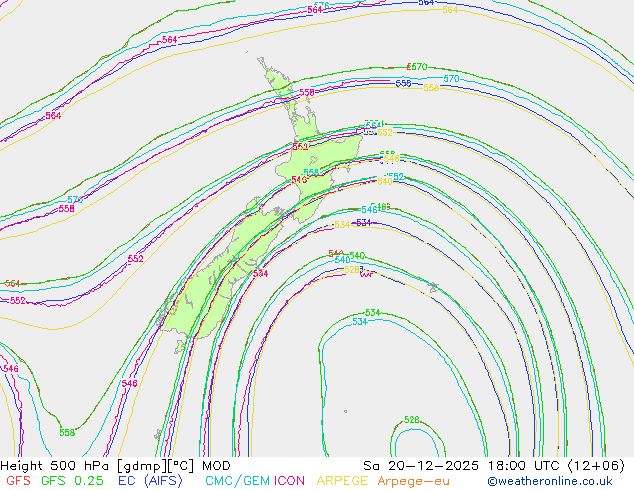634x490 pixels.
Task: Click the magenta 'ICON' legend label
Action: coord(289,481)
